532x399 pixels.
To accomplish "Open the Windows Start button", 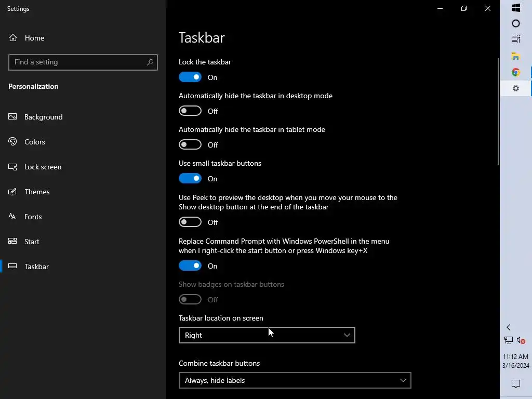I will click(x=515, y=8).
